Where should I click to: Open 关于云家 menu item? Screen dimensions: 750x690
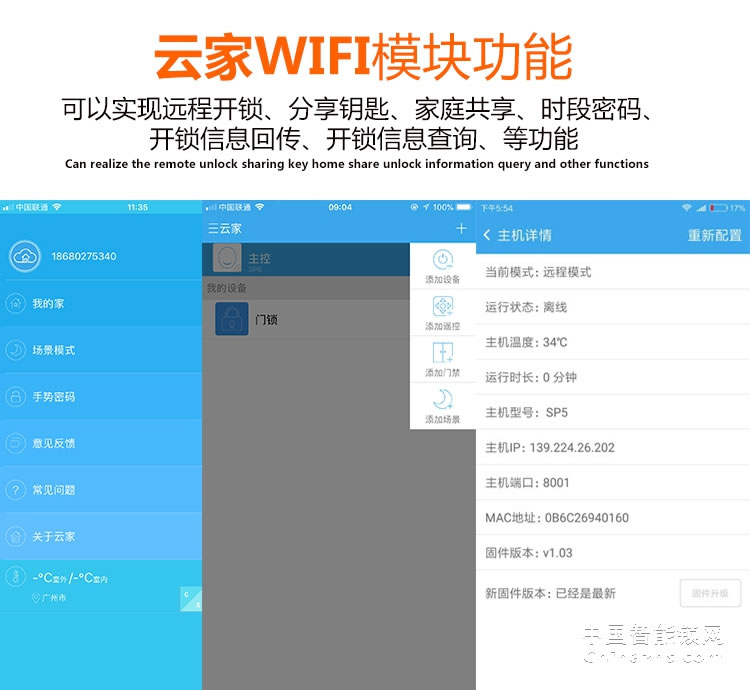point(101,537)
